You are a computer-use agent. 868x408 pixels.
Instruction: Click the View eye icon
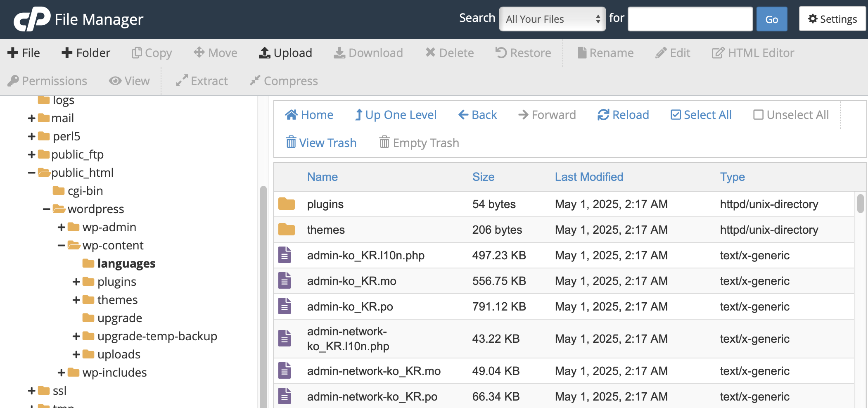click(115, 81)
